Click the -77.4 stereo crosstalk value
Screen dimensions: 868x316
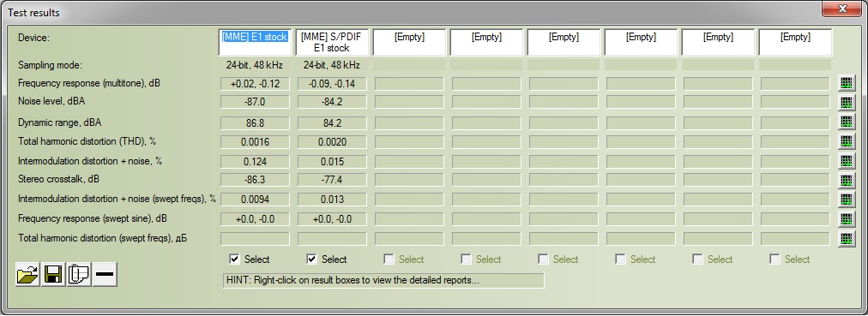332,180
